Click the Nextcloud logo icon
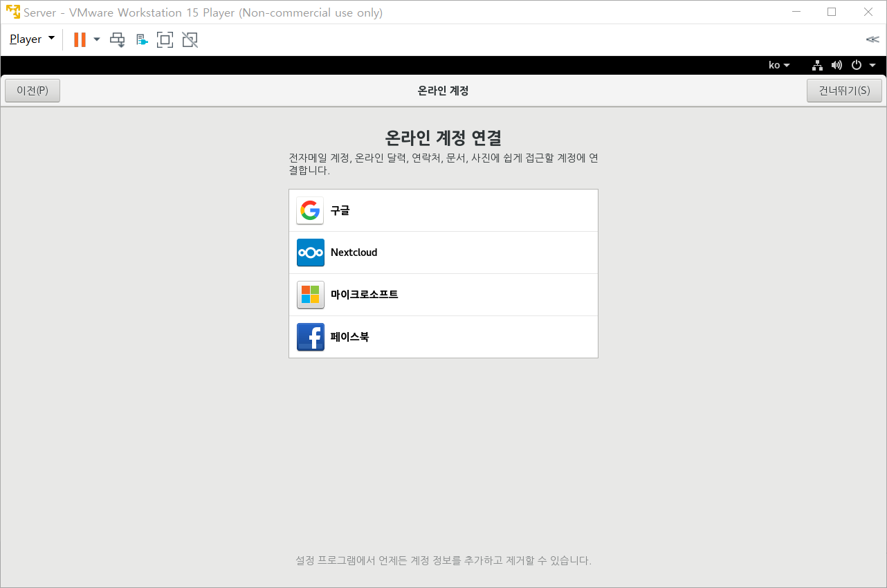The image size is (887, 588). [x=310, y=252]
